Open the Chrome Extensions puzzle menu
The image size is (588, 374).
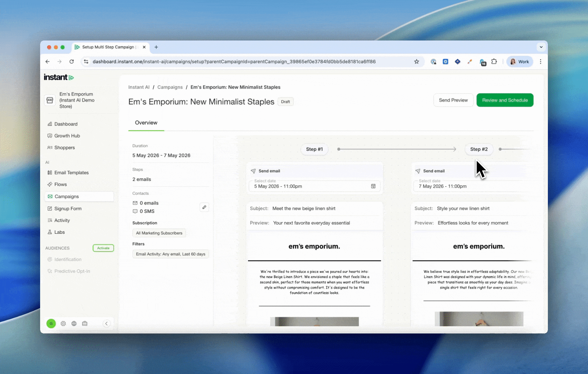[x=494, y=62]
